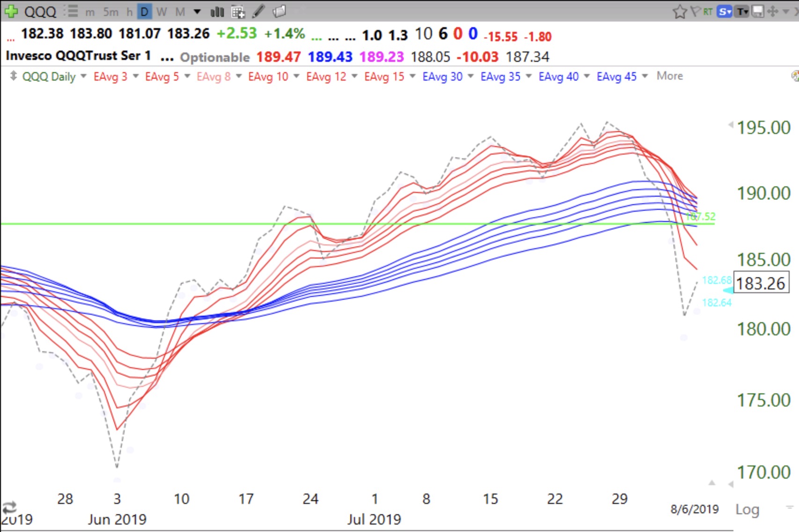Screen dimensions: 799x532
Task: Click the EAvg 3 label
Action: point(110,76)
